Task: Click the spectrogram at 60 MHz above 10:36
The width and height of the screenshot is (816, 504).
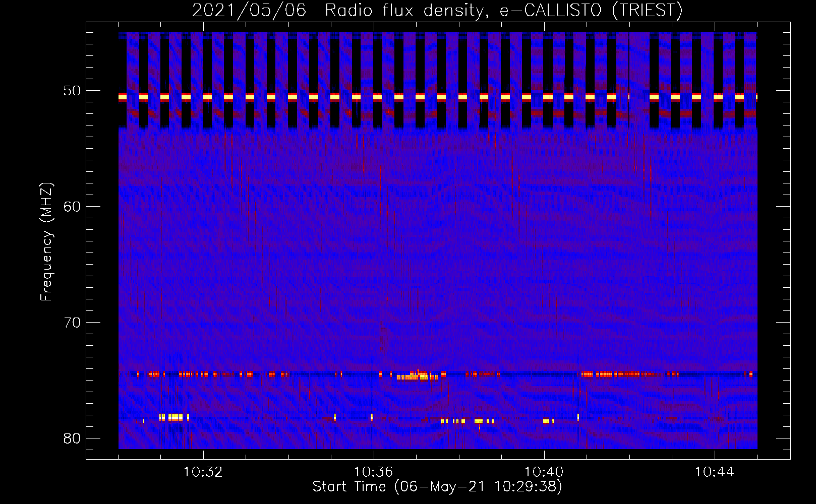Action: click(373, 206)
